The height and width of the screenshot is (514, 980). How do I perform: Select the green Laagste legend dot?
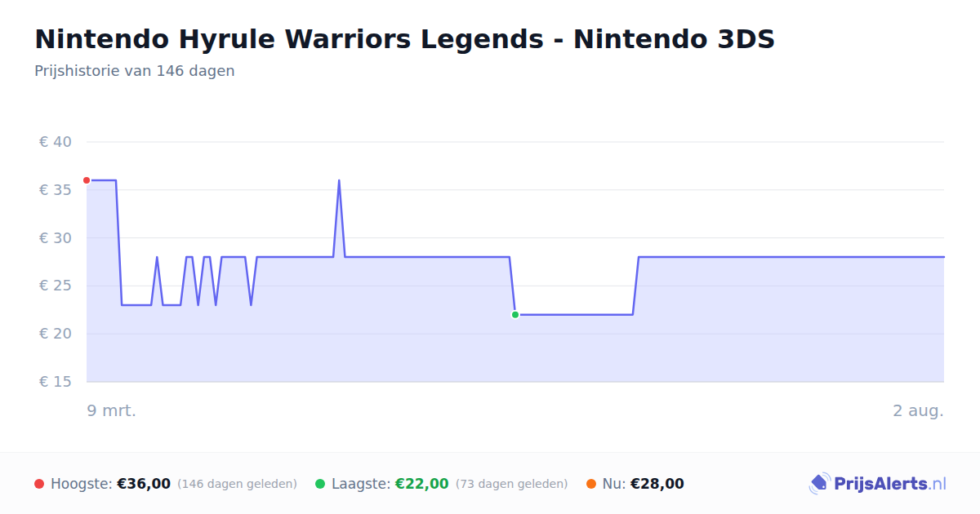pyautogui.click(x=320, y=484)
